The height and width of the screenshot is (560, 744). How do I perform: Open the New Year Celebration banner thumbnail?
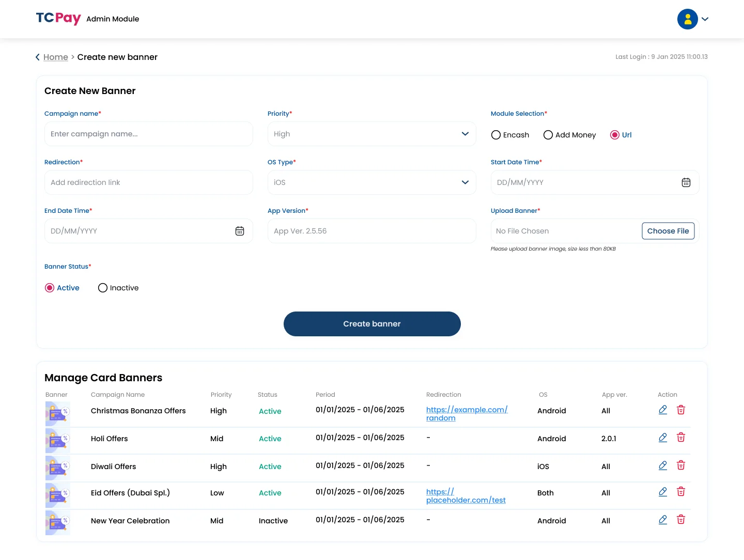point(58,523)
